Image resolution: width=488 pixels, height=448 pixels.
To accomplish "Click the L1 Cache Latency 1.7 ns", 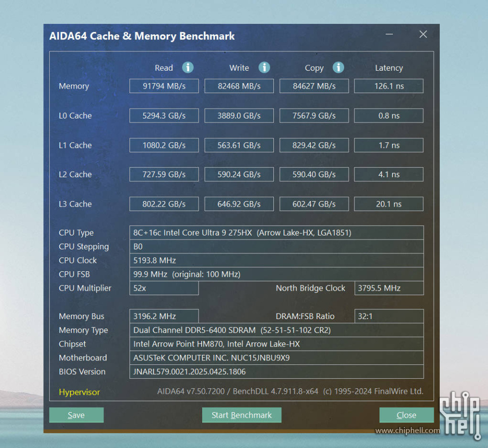I will tap(389, 145).
